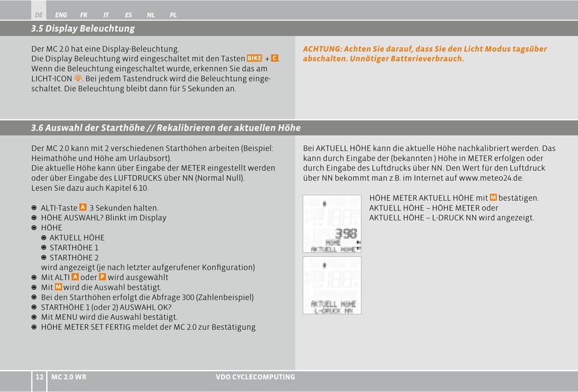Click the display image showing 398 HÖHE

pos(332,224)
